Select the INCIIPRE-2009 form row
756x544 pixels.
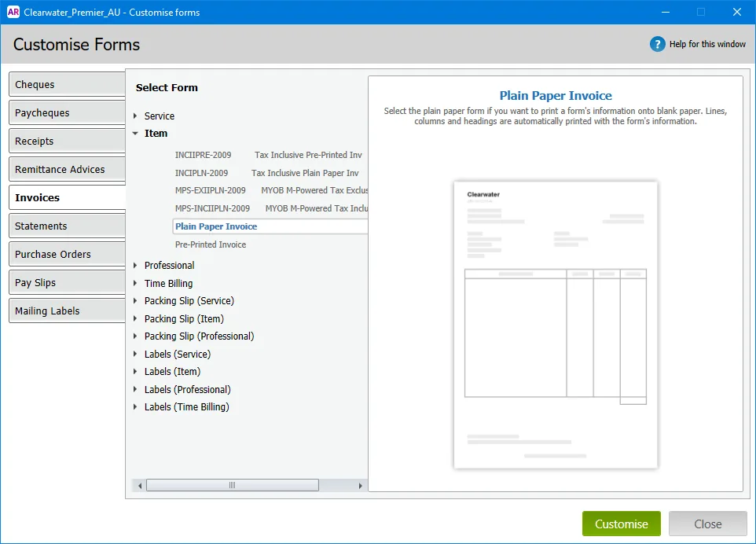click(x=270, y=155)
